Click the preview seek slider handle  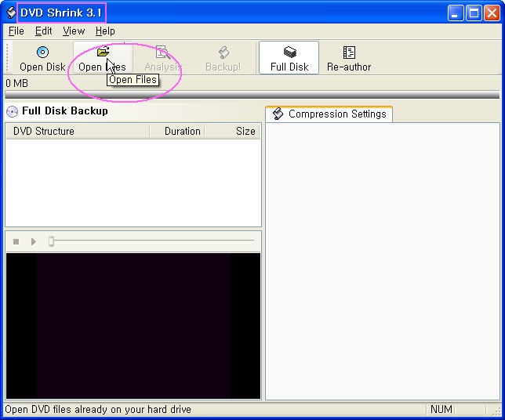point(51,241)
